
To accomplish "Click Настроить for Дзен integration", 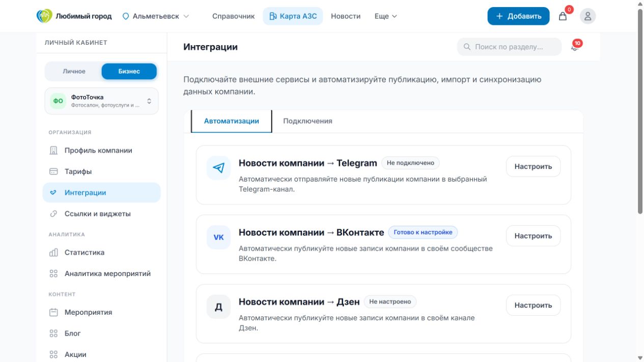I will point(533,306).
